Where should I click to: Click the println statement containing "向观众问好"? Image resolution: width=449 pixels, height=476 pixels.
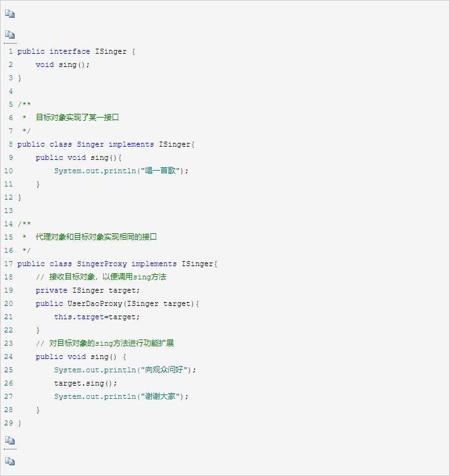125,370
